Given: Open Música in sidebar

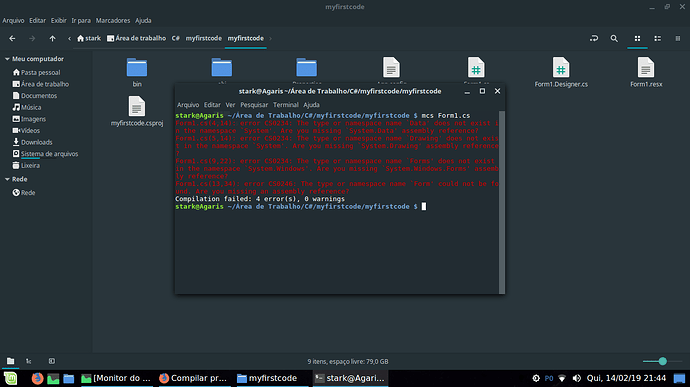Looking at the screenshot, I should (27, 107).
